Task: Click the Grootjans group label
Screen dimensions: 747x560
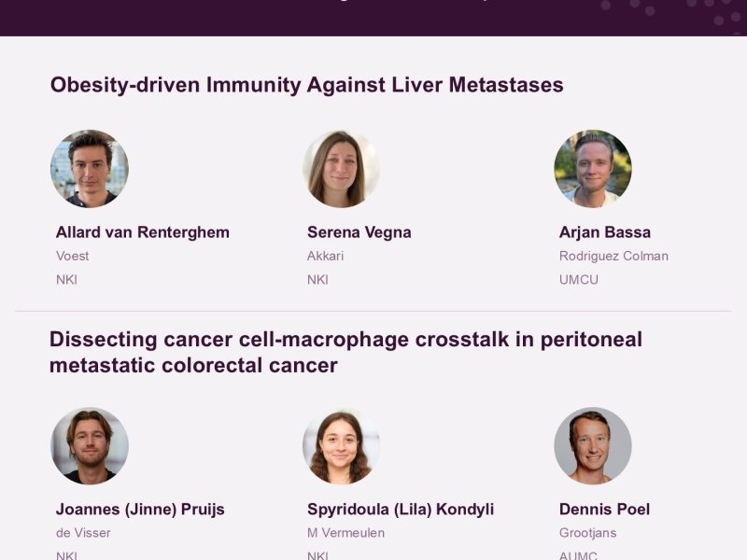Action: (588, 533)
